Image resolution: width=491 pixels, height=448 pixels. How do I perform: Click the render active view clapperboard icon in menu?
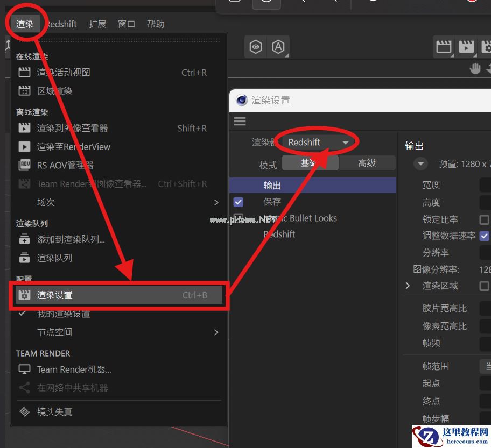click(x=24, y=72)
